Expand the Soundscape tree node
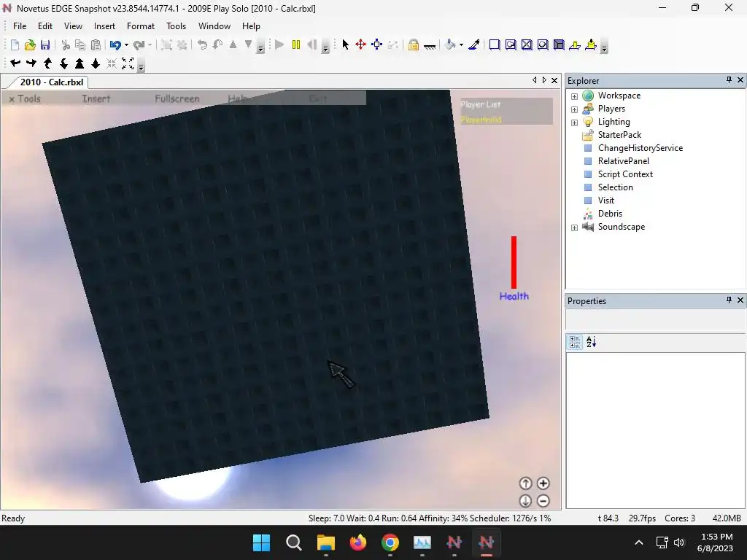 (575, 227)
